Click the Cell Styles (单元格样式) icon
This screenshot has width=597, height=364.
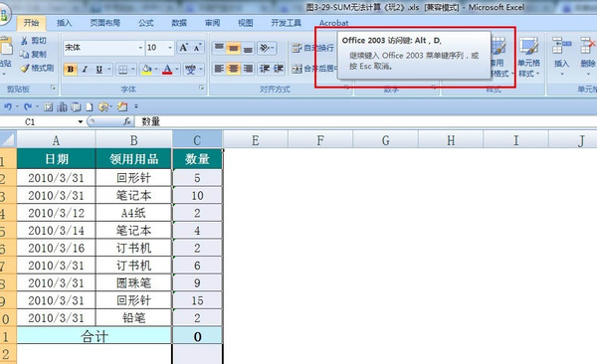[529, 47]
